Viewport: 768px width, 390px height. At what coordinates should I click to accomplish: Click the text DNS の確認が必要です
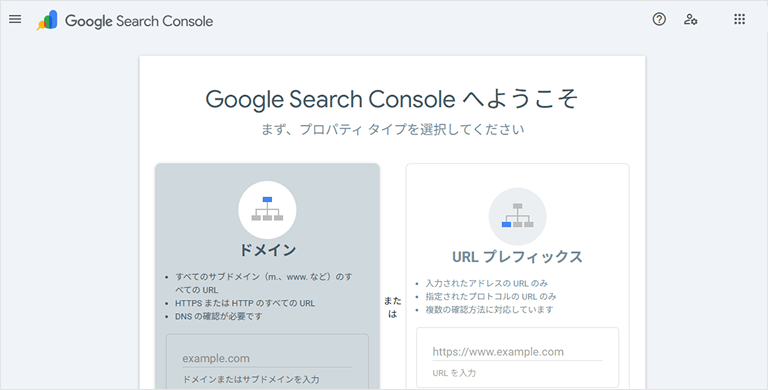pos(219,317)
